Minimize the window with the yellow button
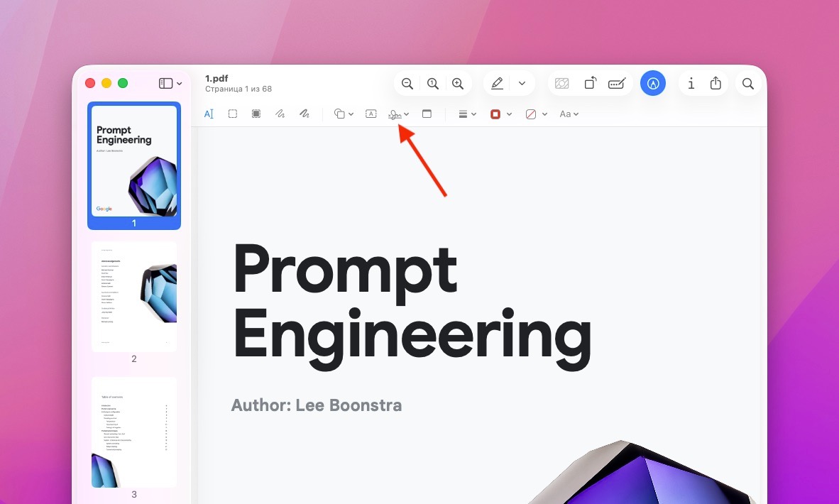The height and width of the screenshot is (504, 839). tap(106, 83)
